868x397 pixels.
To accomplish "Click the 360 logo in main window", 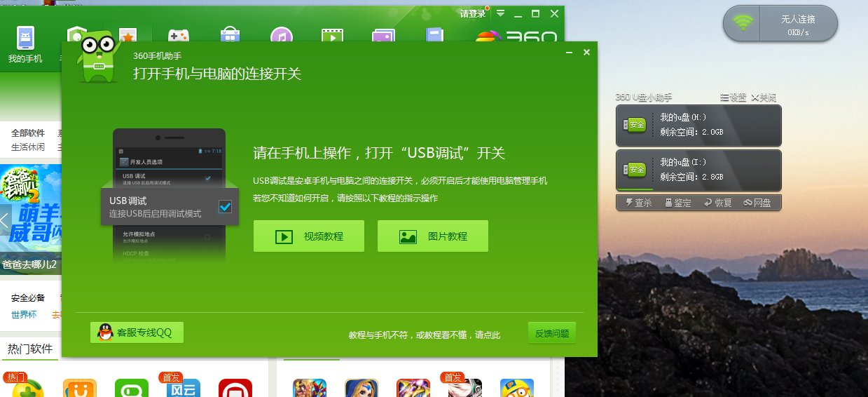I will coord(516,36).
